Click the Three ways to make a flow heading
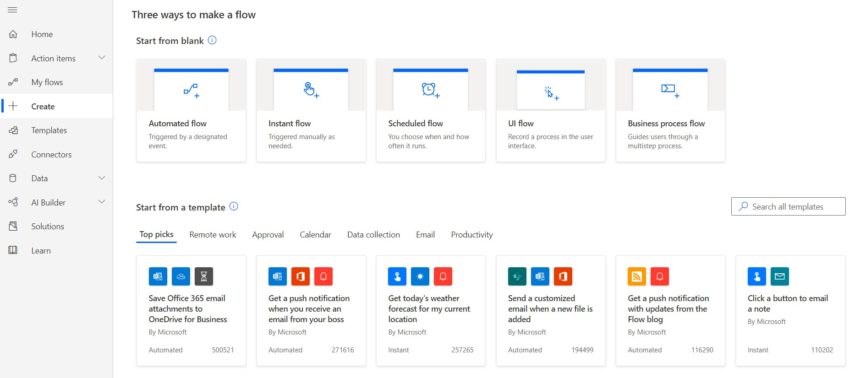 194,15
